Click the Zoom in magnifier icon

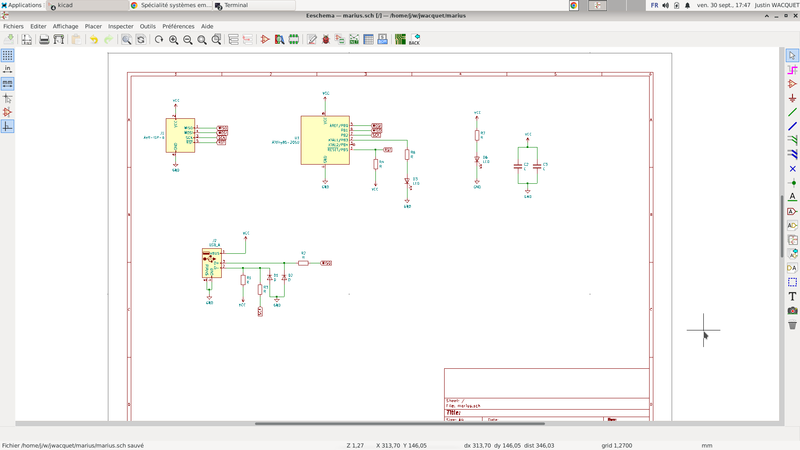click(x=173, y=40)
